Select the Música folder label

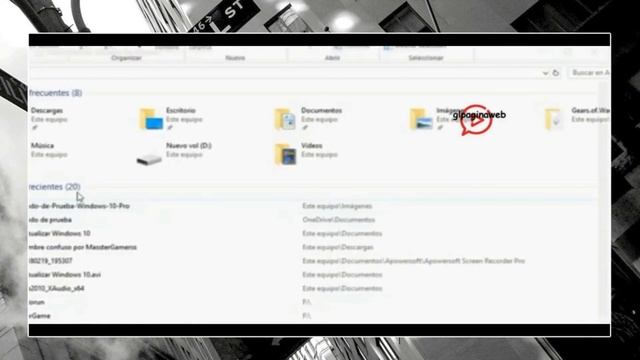pos(42,145)
